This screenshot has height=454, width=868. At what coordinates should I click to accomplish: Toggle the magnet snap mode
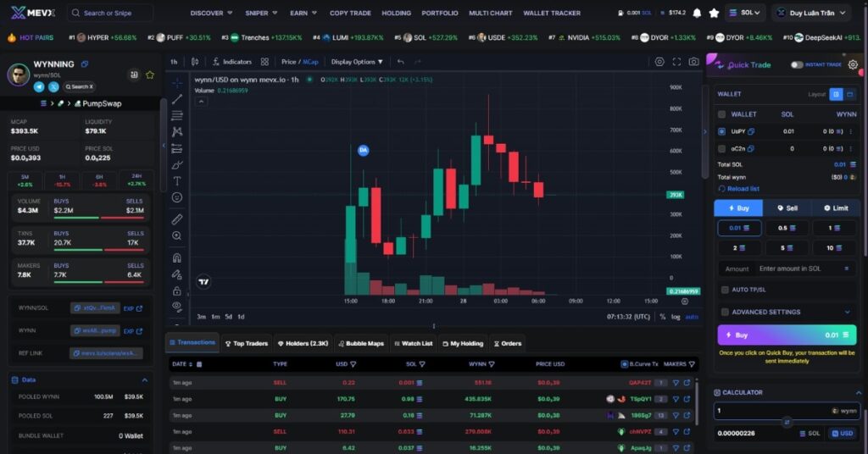(x=177, y=257)
